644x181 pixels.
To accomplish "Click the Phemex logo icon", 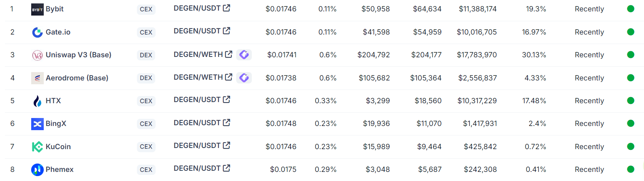I will click(x=37, y=170).
